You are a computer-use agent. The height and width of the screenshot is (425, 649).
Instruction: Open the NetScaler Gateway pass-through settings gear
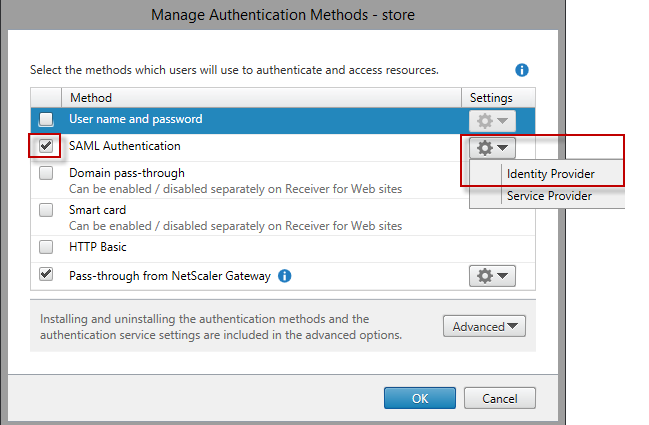coord(491,275)
